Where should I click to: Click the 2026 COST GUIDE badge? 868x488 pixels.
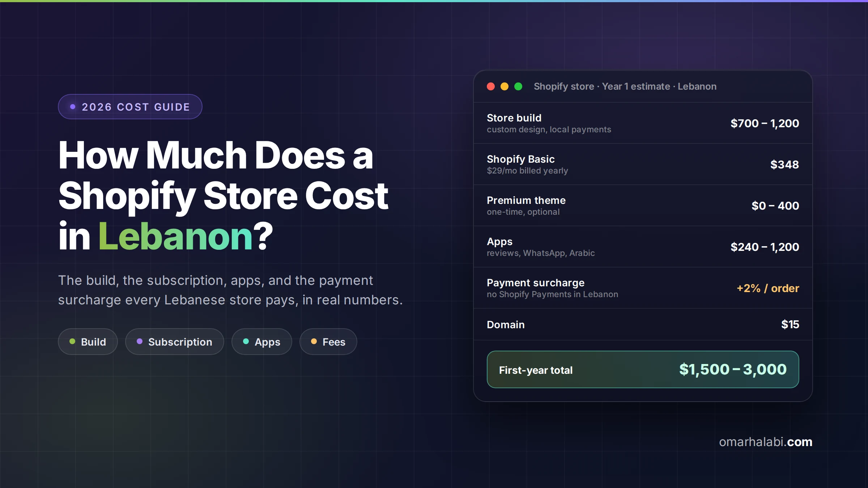[x=130, y=107]
